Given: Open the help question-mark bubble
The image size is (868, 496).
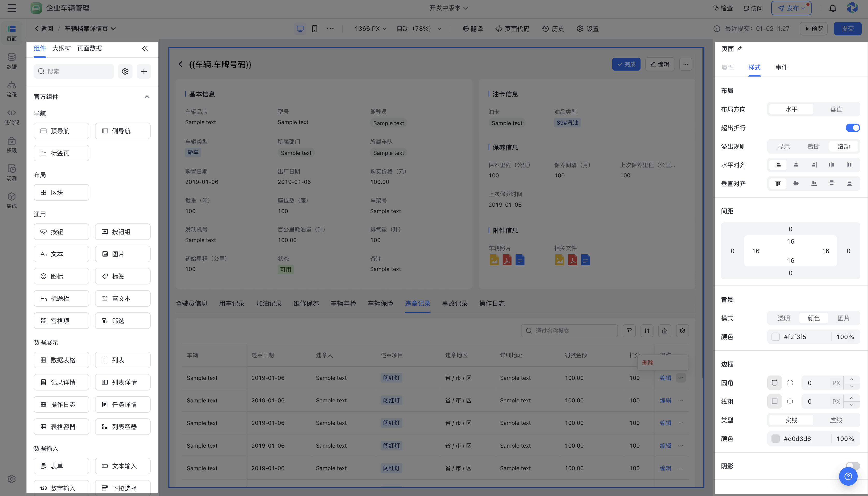Looking at the screenshot, I should click(848, 476).
